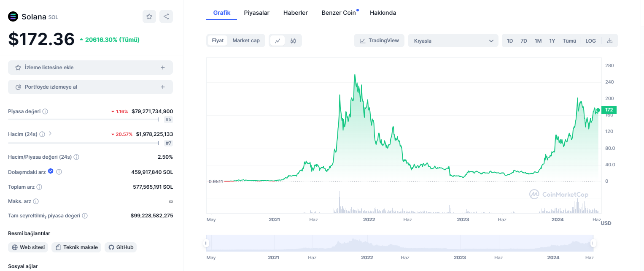The image size is (644, 271).
Task: Click info icon next to Hacim/Piyasa değeri (24s)
Action: (76, 157)
